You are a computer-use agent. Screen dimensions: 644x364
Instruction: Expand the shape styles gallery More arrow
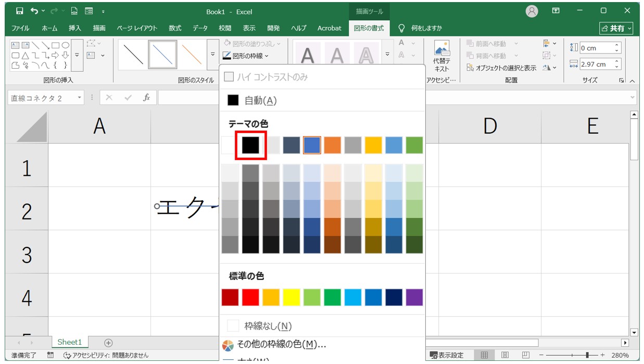pyautogui.click(x=212, y=55)
